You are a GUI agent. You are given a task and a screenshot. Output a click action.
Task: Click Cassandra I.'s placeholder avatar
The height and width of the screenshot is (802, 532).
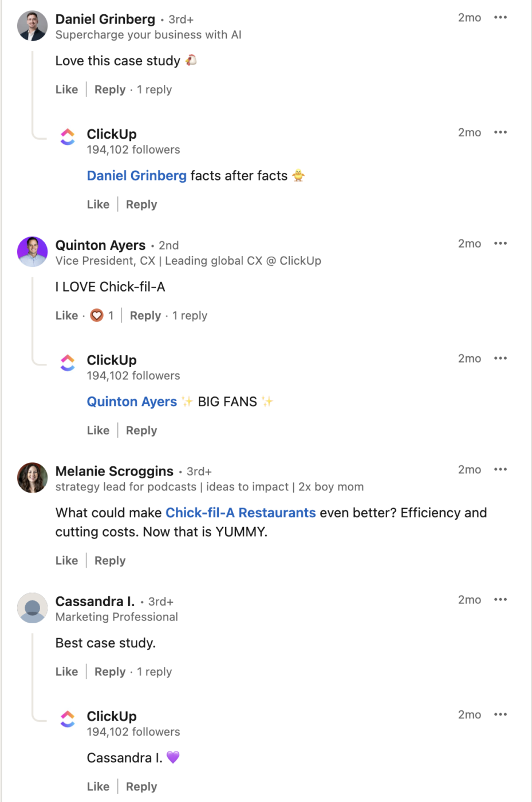tap(32, 608)
